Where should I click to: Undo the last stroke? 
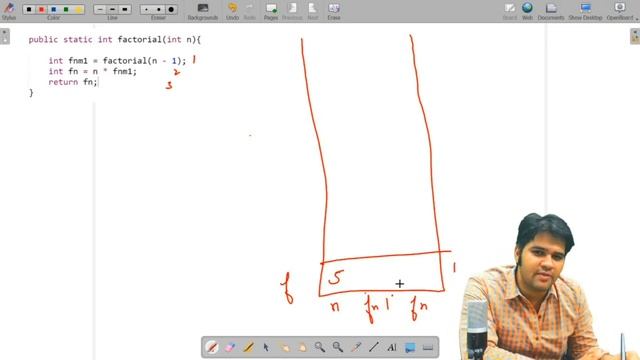[232, 11]
